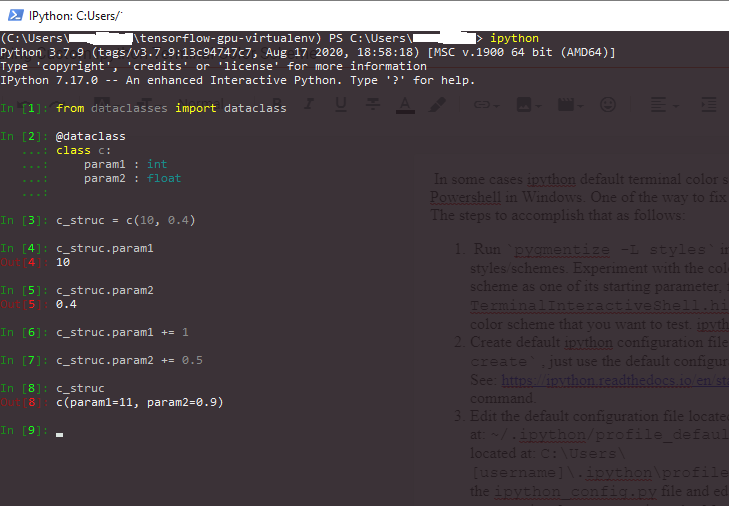
Task: Toggle underline in the background editor toolbar
Action: (341, 104)
